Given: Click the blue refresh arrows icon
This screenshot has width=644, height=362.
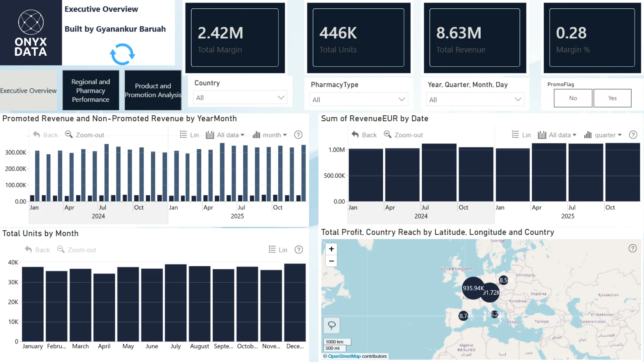Looking at the screenshot, I should pyautogui.click(x=122, y=54).
